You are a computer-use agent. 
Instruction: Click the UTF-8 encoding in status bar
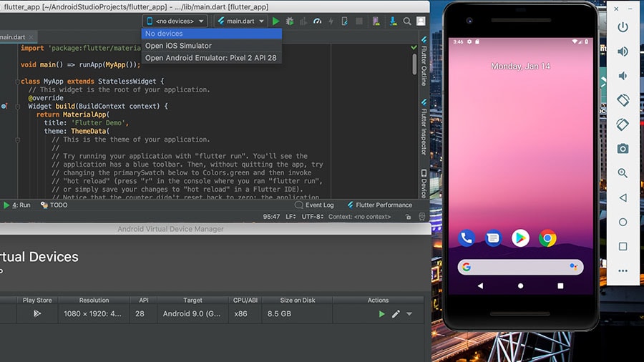point(313,217)
